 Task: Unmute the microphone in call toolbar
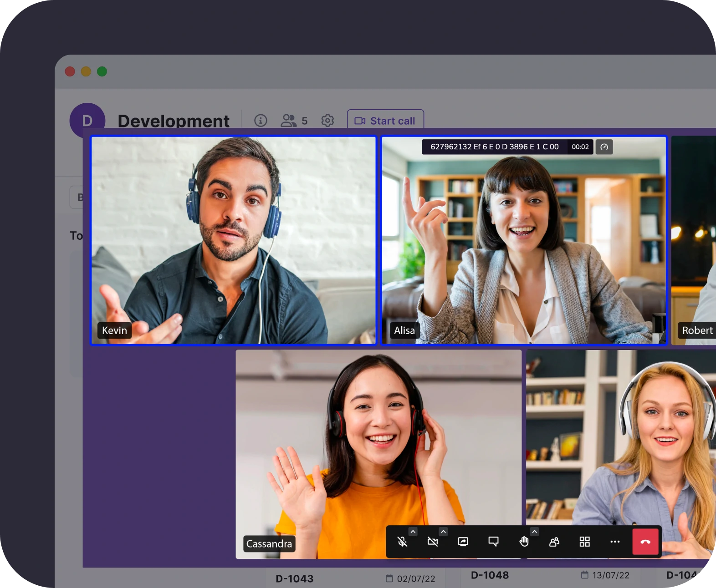pyautogui.click(x=402, y=542)
